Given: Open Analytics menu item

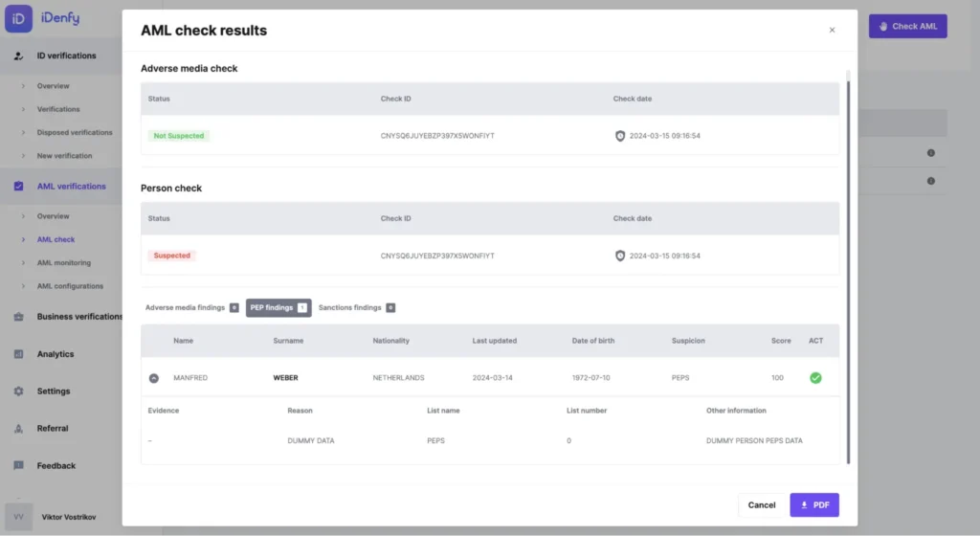Looking at the screenshot, I should coord(55,354).
